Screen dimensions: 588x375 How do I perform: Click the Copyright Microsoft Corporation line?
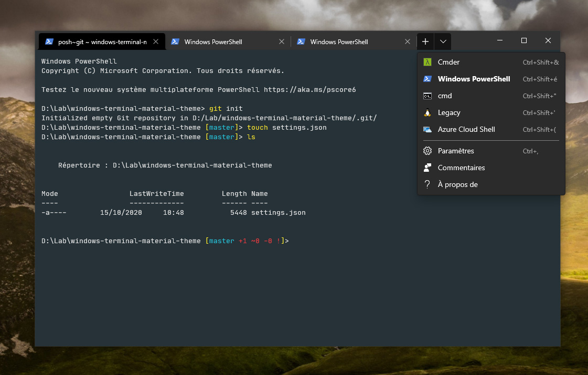[163, 71]
